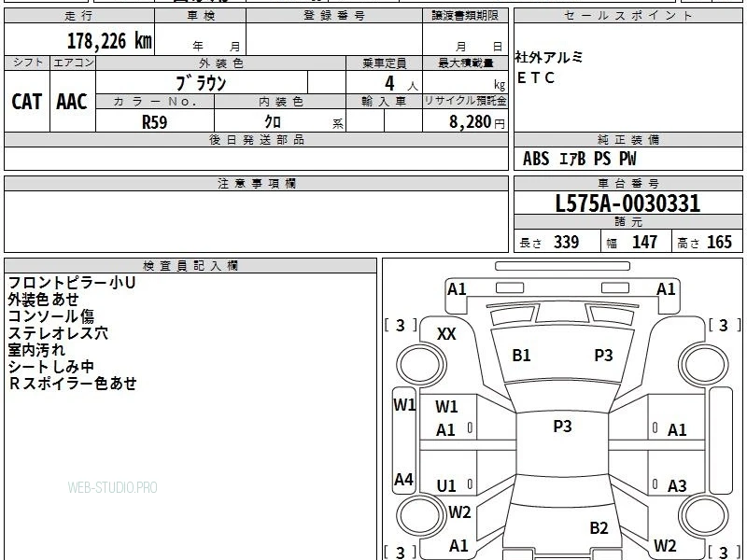
Task: Click the 譲渡書類期限 header
Action: [x=465, y=16]
